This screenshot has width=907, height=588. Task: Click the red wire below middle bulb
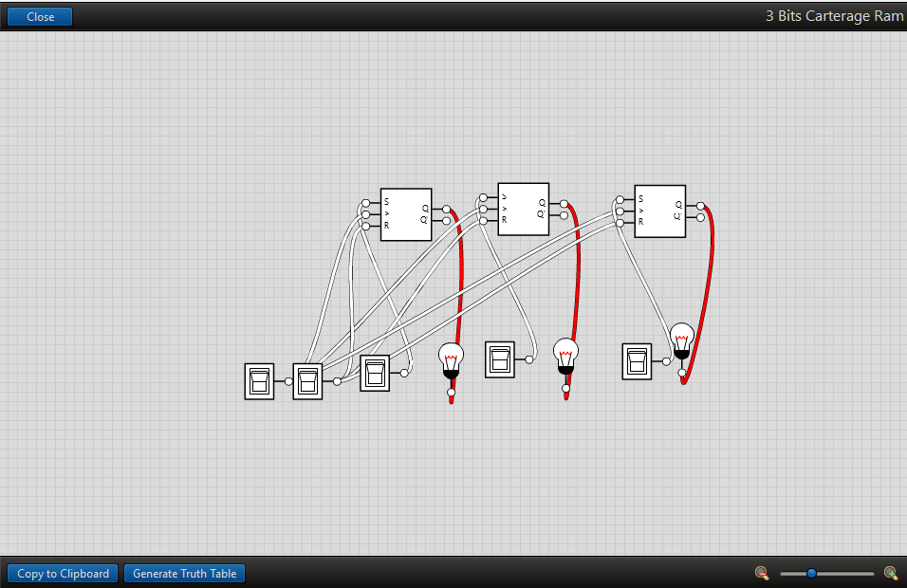click(x=567, y=393)
